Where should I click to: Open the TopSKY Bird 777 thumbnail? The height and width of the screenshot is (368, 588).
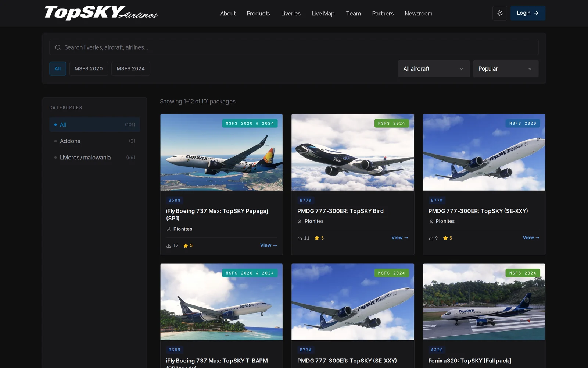(353, 152)
